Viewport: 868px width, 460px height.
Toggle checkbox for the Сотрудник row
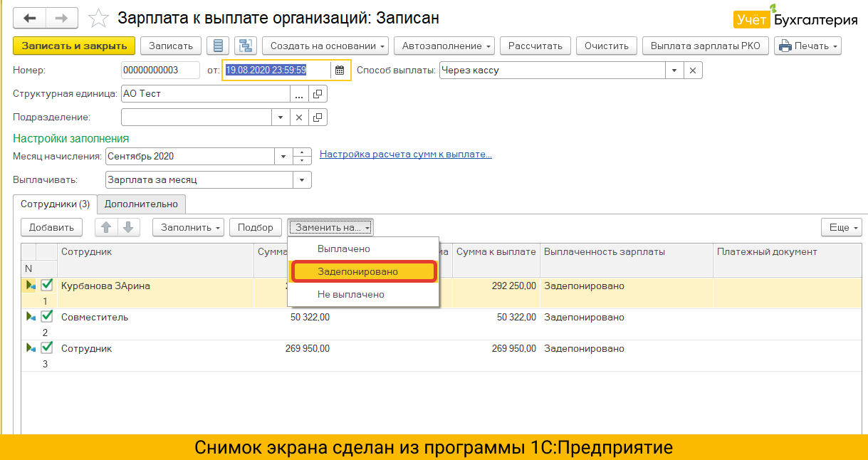(47, 348)
